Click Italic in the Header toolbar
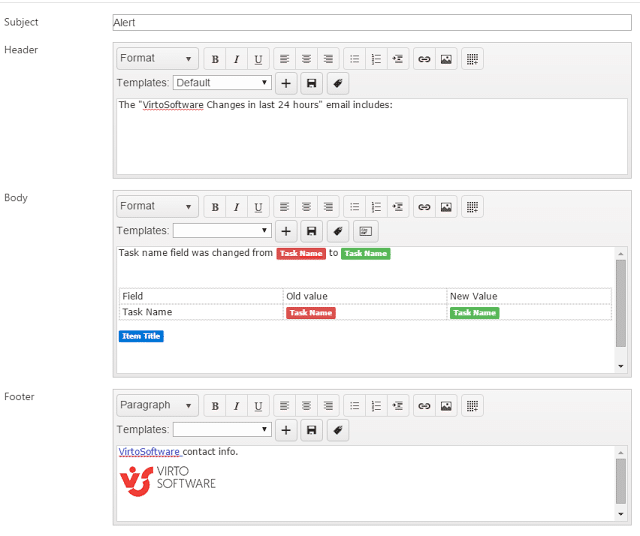 point(236,59)
